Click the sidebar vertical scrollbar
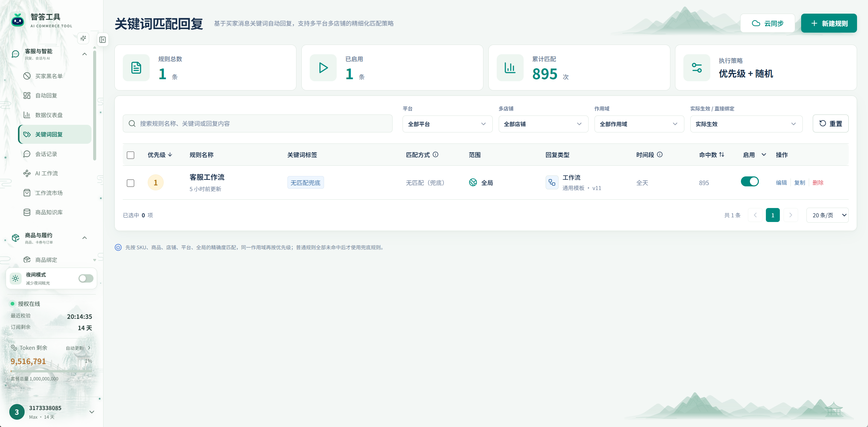 point(95,105)
